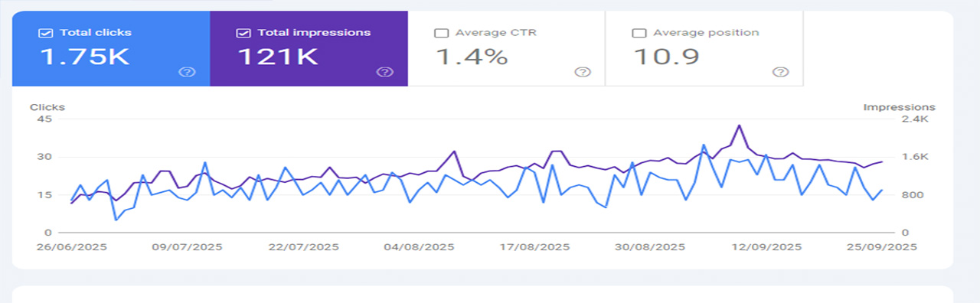
Task: Open help icon on Total clicks card
Action: click(x=188, y=72)
